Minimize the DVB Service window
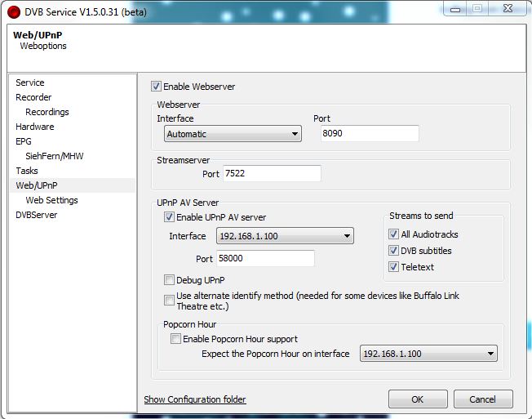The height and width of the screenshot is (419, 532). coord(455,9)
